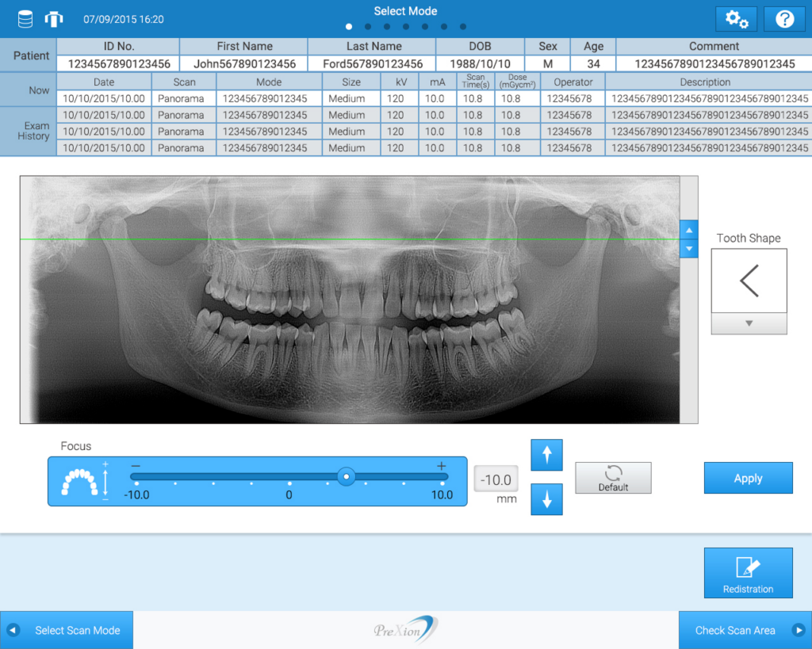The width and height of the screenshot is (812, 649).
Task: Open help with the question mark icon
Action: (783, 19)
